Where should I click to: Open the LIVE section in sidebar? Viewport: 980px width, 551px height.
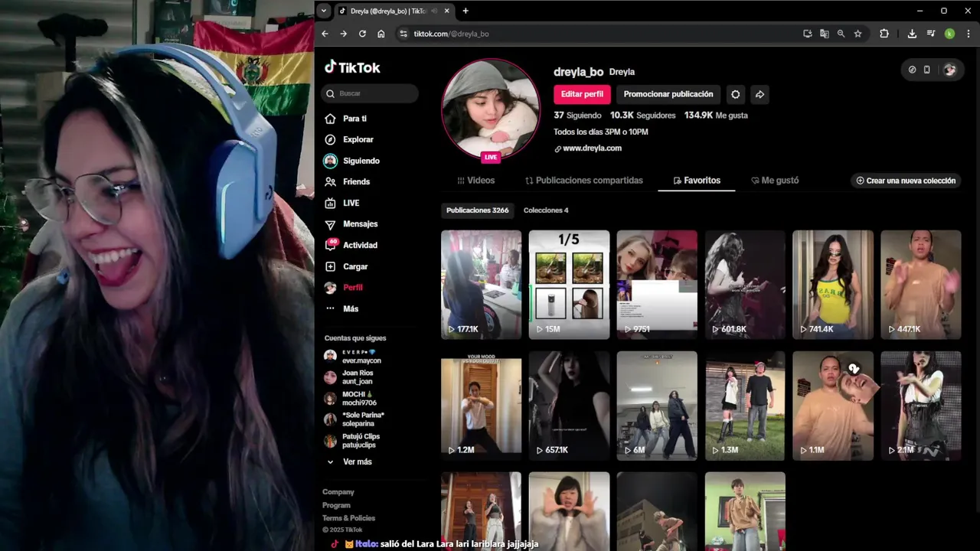pos(342,203)
